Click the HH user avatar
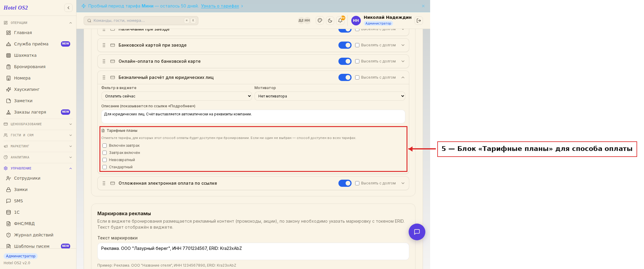The image size is (644, 269). (356, 21)
